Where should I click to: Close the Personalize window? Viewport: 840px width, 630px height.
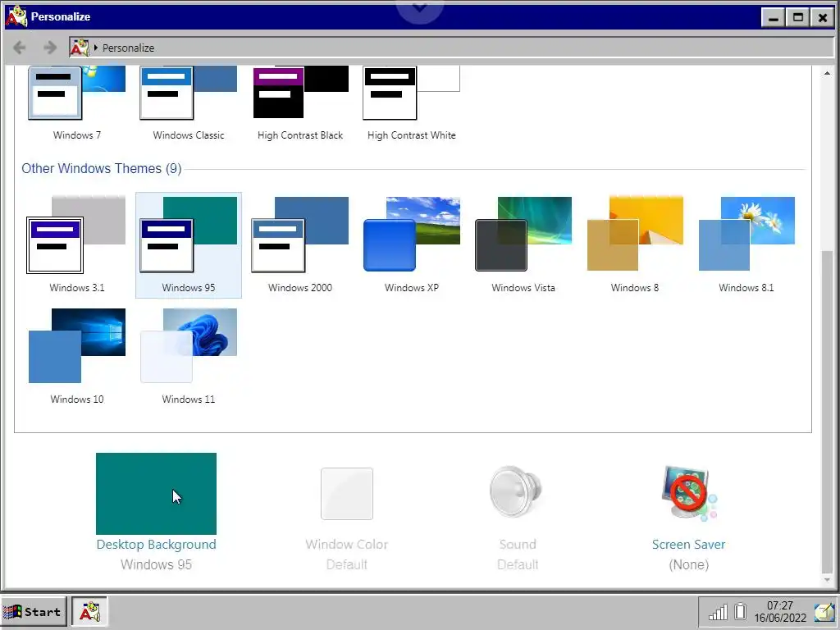[822, 18]
